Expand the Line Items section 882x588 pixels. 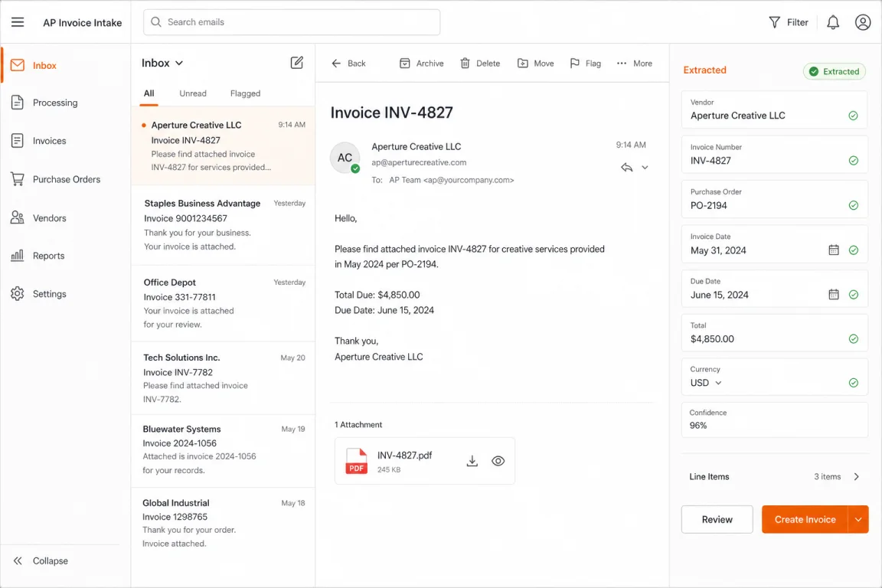pyautogui.click(x=774, y=476)
